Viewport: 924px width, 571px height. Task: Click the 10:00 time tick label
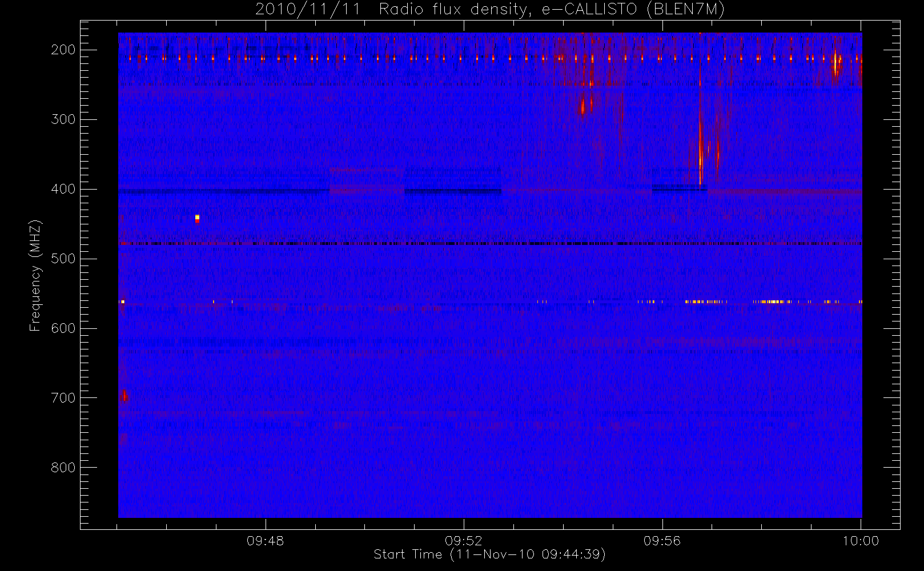(x=861, y=541)
